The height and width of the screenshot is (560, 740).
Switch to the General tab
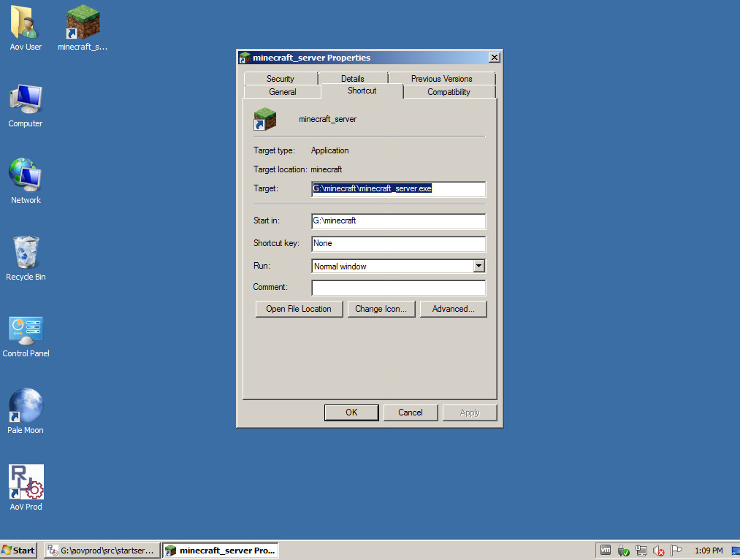click(x=282, y=91)
